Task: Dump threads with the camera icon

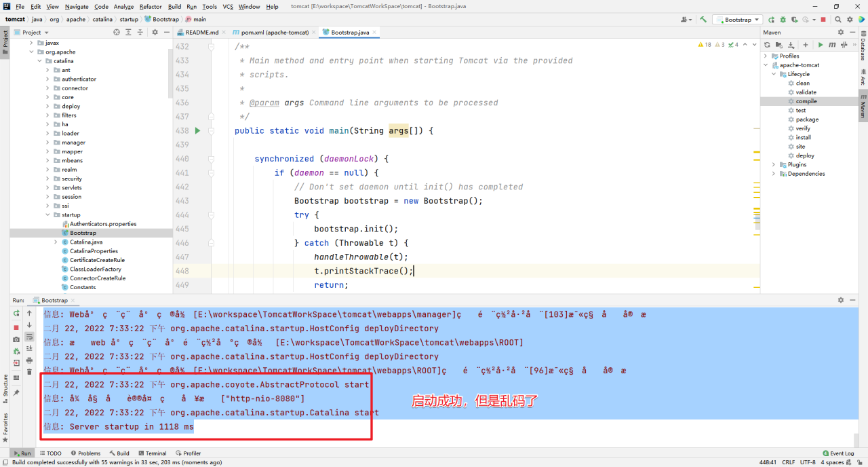Action: (16, 339)
